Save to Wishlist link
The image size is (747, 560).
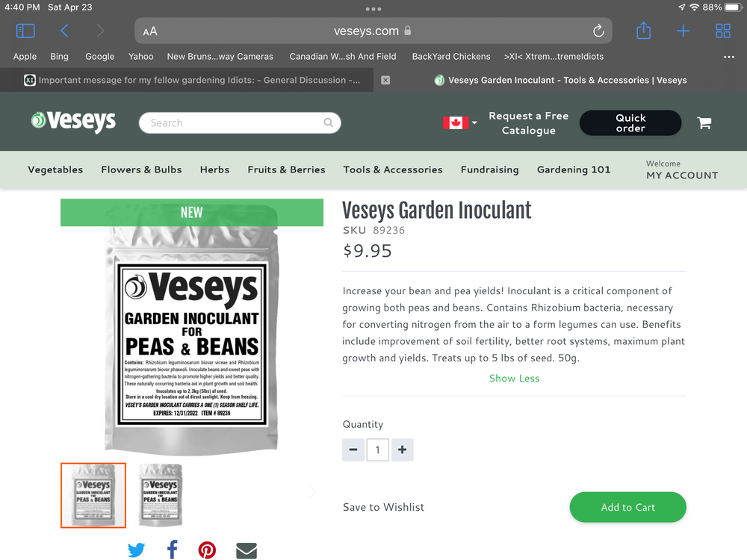pyautogui.click(x=383, y=507)
